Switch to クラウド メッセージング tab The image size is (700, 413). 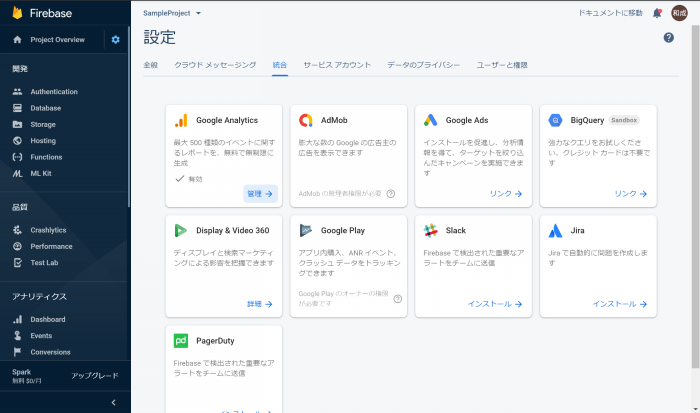[215, 65]
